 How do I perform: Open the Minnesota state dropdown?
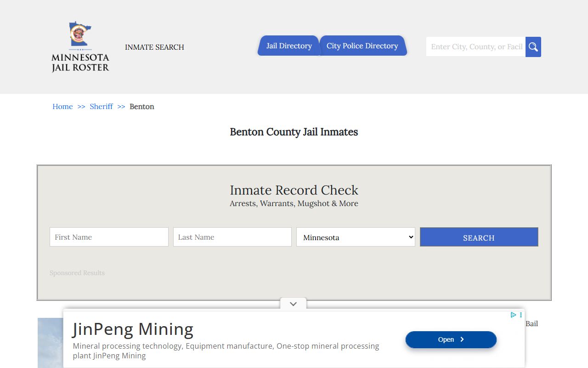coord(356,237)
